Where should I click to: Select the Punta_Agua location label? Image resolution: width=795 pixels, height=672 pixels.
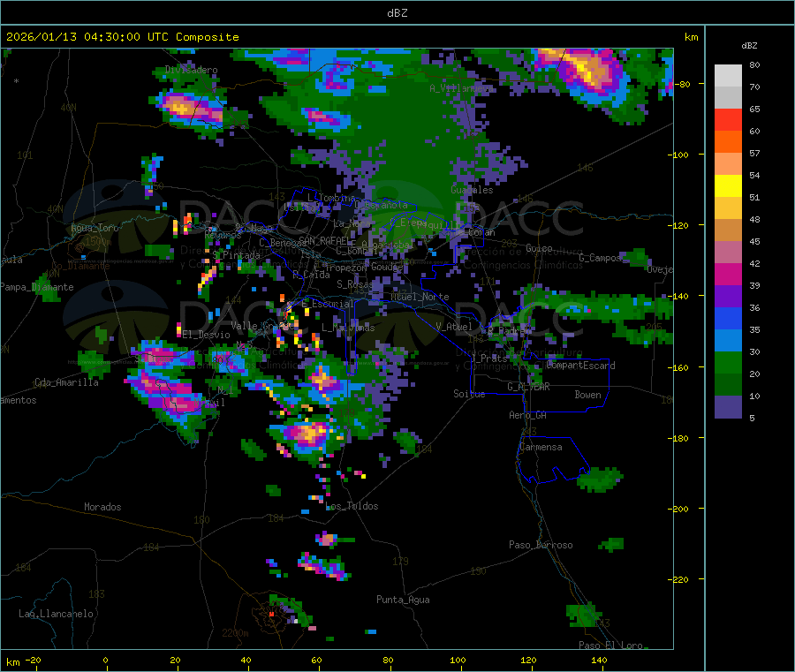(403, 600)
